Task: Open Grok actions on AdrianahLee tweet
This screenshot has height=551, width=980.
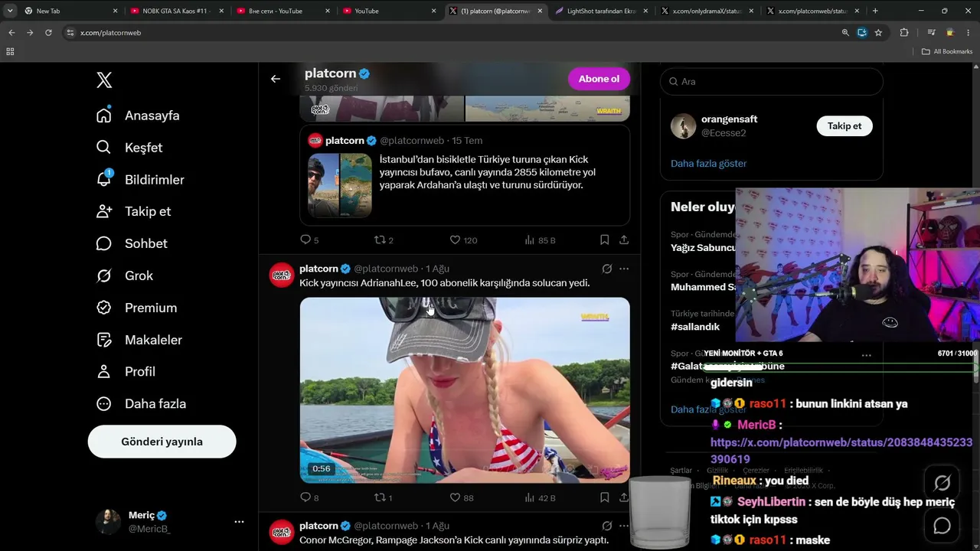Action: 606,269
